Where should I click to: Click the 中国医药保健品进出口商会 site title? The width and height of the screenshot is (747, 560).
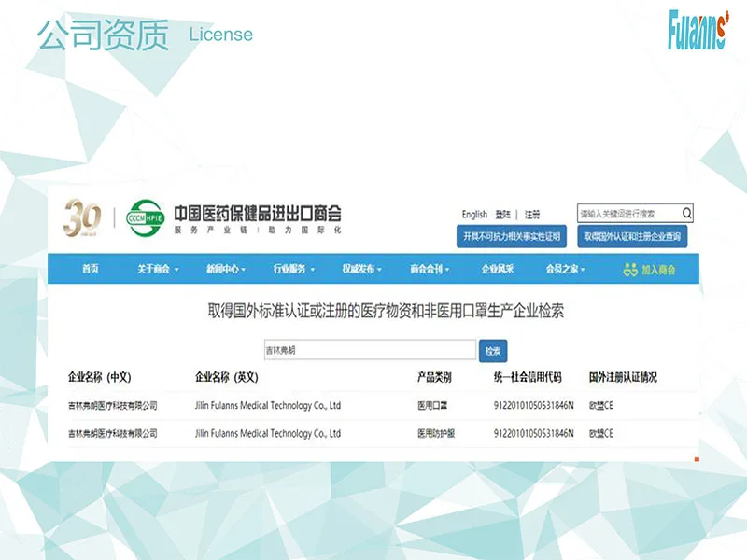(x=258, y=214)
